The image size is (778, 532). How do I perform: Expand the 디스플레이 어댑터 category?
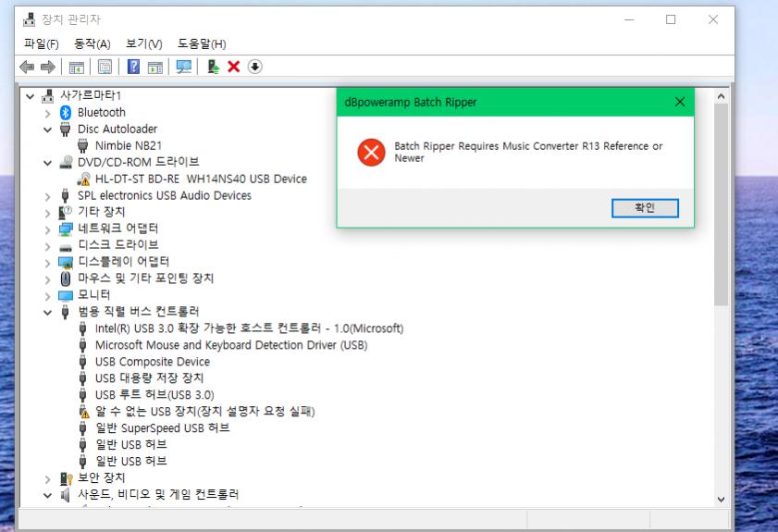[48, 262]
